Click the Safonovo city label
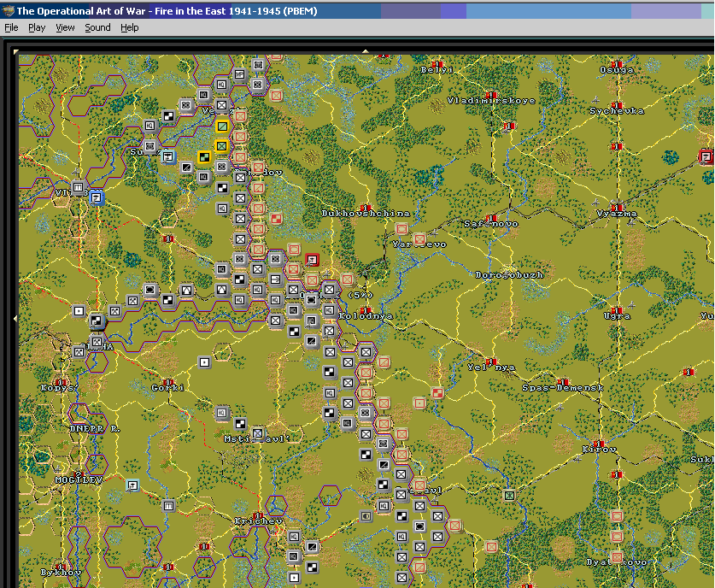Image resolution: width=715 pixels, height=588 pixels. [491, 224]
